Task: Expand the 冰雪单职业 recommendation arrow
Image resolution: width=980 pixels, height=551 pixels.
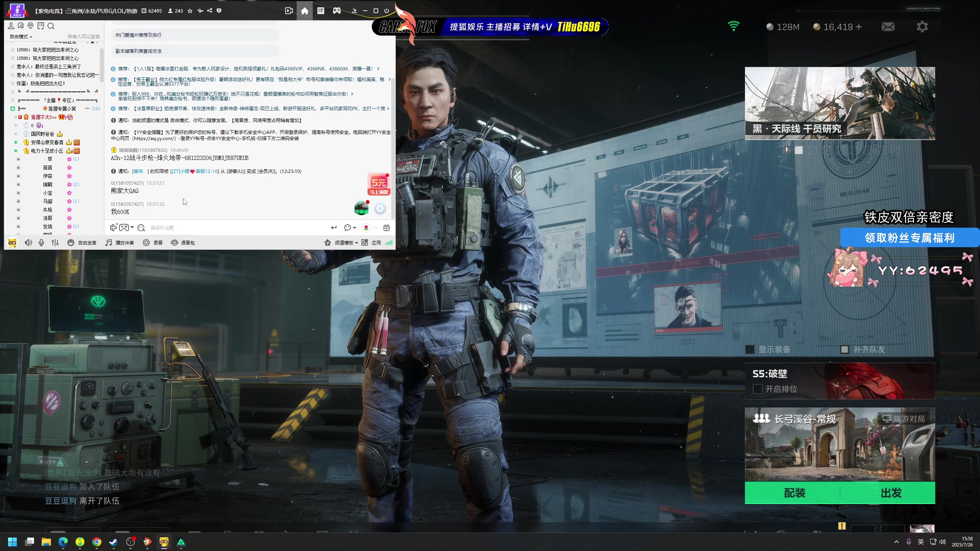Action: (388, 109)
